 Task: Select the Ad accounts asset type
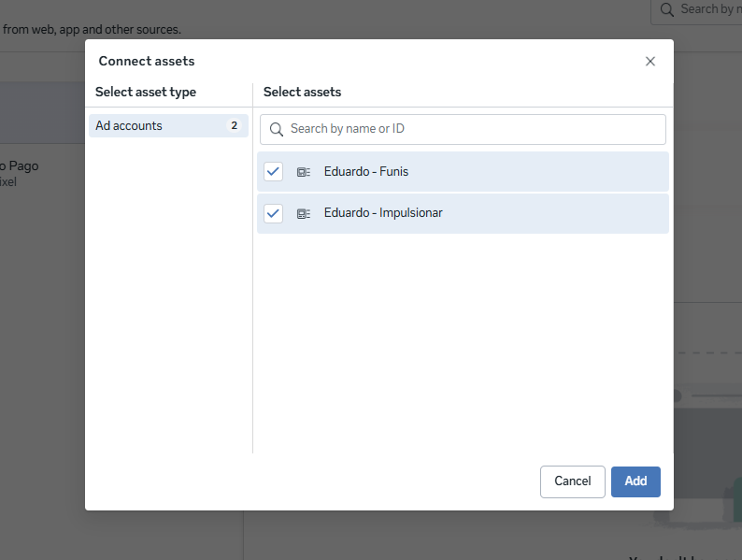click(129, 126)
